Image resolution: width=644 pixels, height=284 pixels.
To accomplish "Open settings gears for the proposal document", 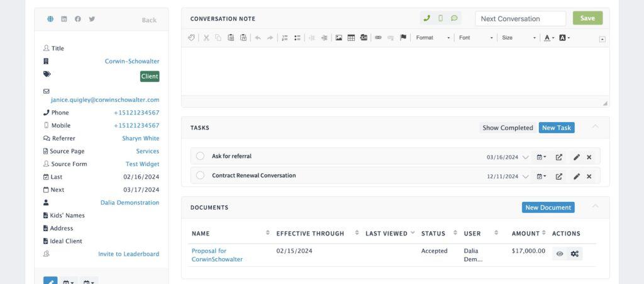I will pyautogui.click(x=575, y=254).
